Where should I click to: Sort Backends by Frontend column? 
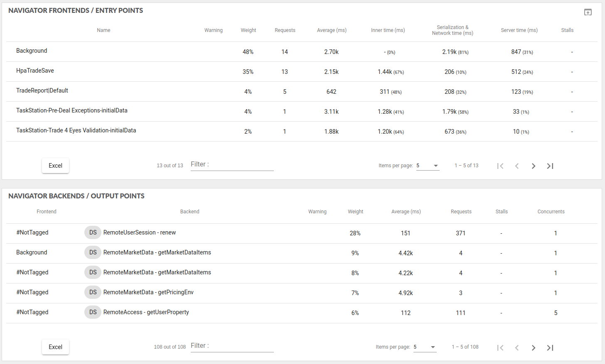point(47,212)
